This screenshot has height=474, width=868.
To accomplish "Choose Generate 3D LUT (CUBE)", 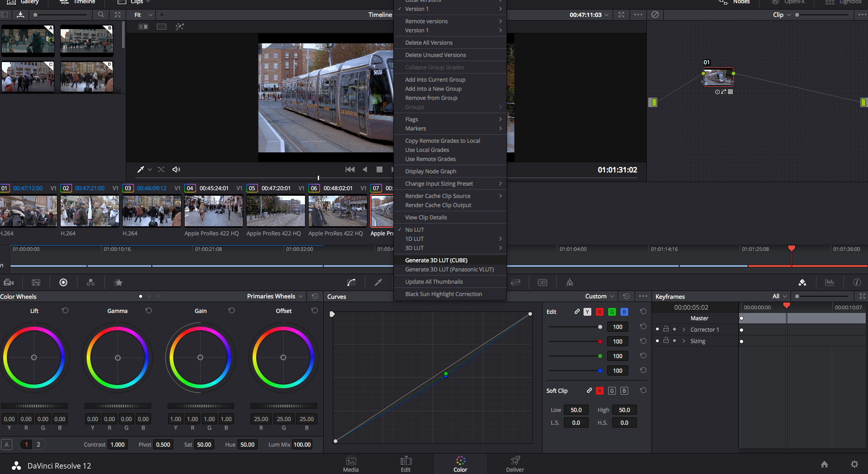I will [x=450, y=260].
